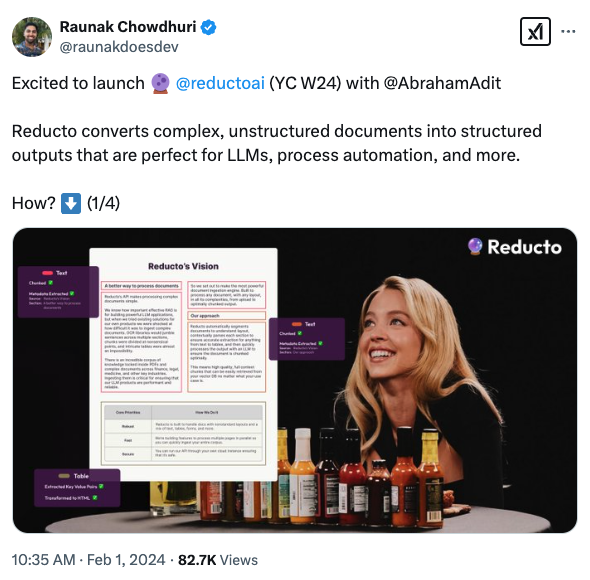Click the orange Text tag on right card

[297, 324]
